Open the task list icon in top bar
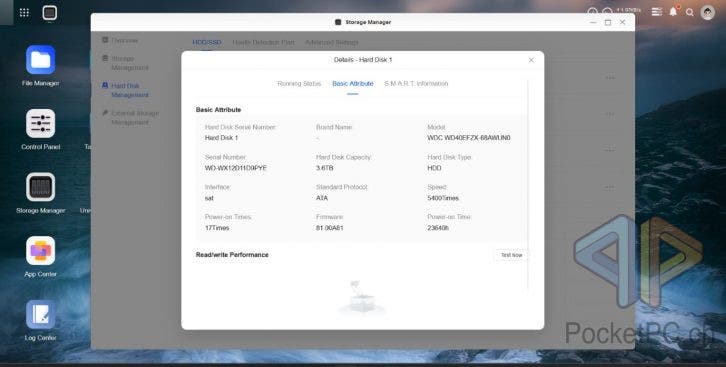 (657, 12)
